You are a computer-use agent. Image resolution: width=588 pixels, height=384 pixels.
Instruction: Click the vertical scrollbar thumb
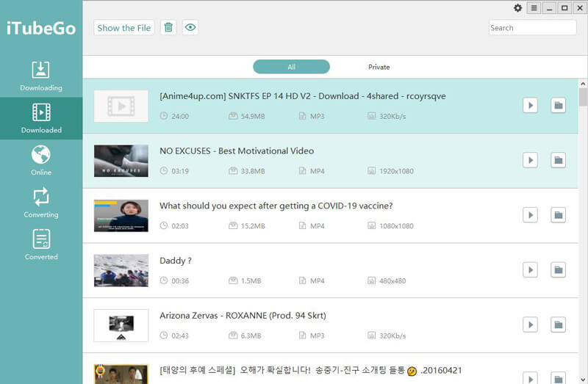click(x=583, y=97)
